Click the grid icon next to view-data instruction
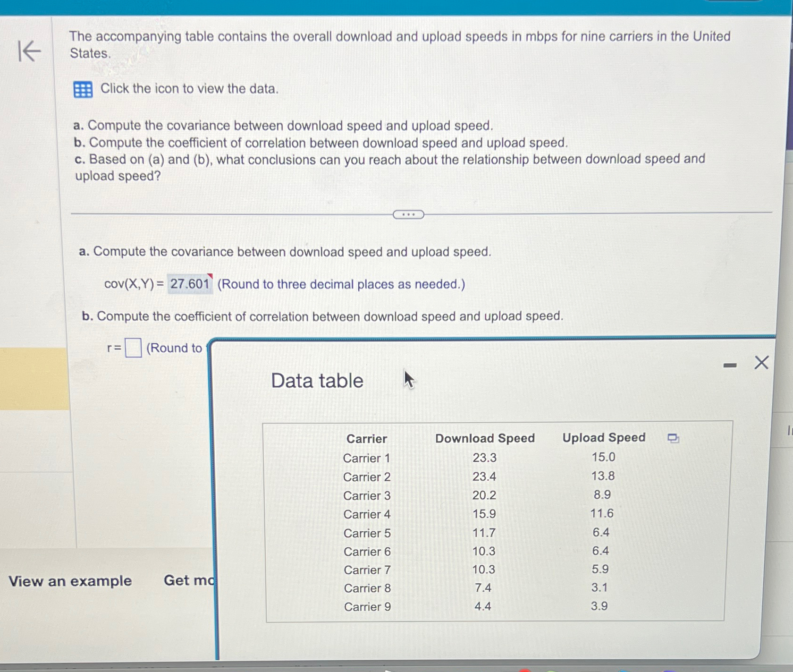793x672 pixels. pyautogui.click(x=83, y=89)
